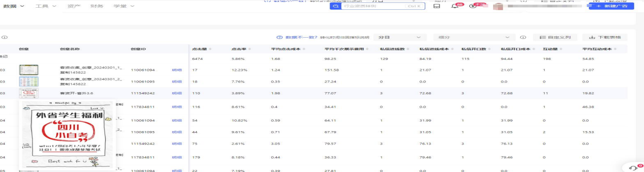Sort by 平均千次展示费用 column

(x=368, y=49)
